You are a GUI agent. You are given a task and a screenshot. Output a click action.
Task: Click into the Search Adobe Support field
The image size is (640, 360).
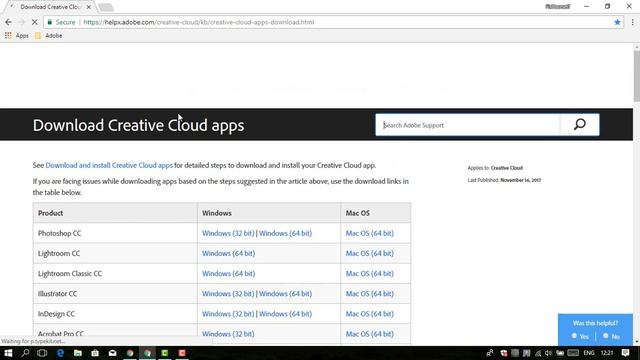pyautogui.click(x=468, y=125)
